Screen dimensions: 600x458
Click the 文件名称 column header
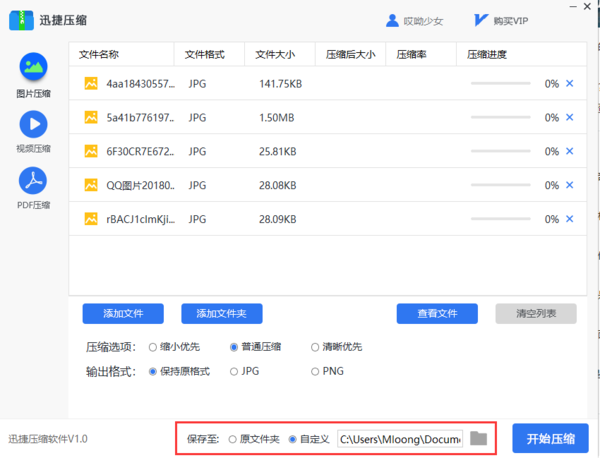[x=99, y=55]
